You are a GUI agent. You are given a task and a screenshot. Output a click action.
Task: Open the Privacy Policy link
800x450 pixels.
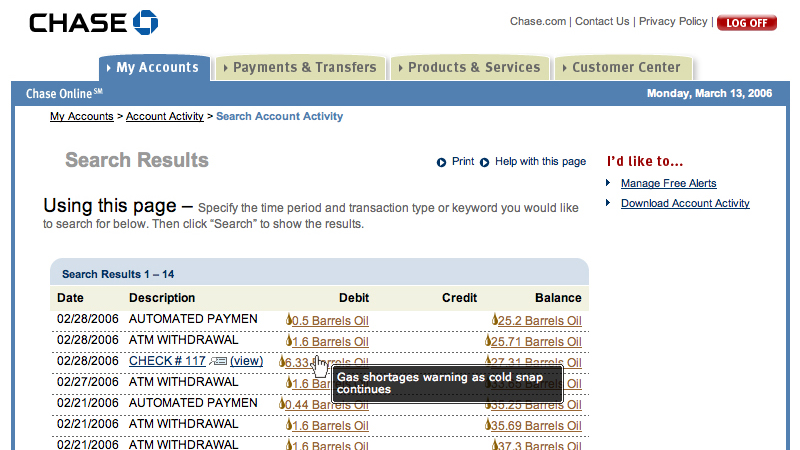(x=673, y=21)
